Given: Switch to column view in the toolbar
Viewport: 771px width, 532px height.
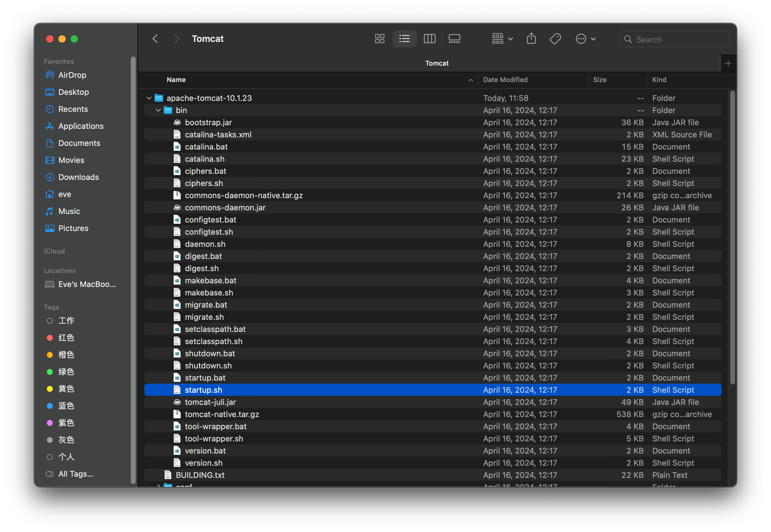Looking at the screenshot, I should (429, 39).
